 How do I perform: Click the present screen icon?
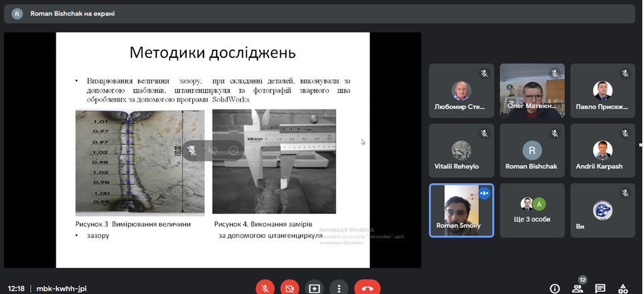314,288
